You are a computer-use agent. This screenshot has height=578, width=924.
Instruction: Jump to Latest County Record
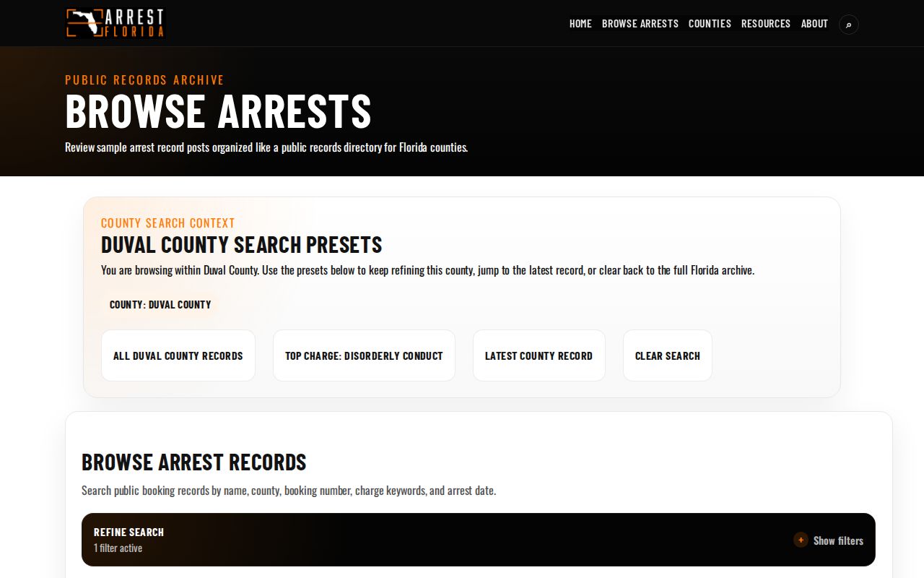[539, 355]
